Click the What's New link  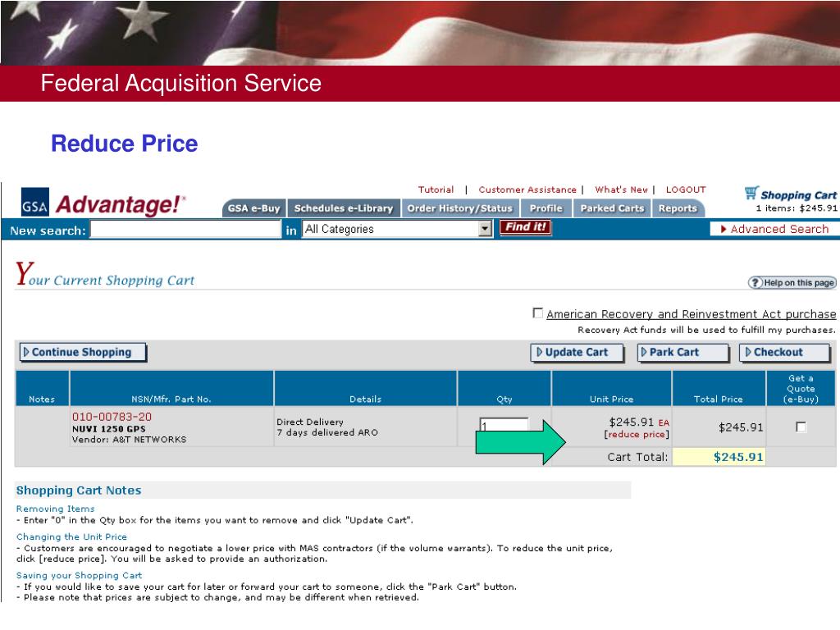tap(621, 189)
